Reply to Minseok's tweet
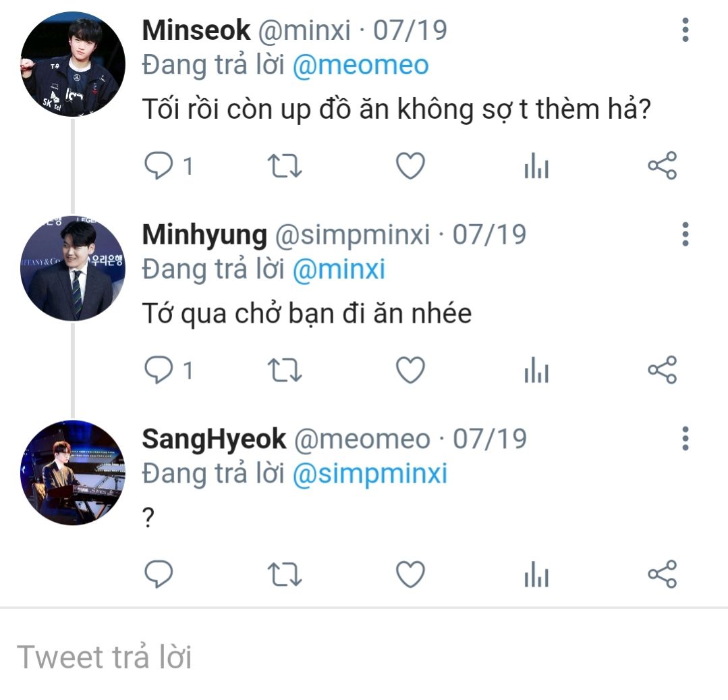728x700 pixels. [159, 166]
